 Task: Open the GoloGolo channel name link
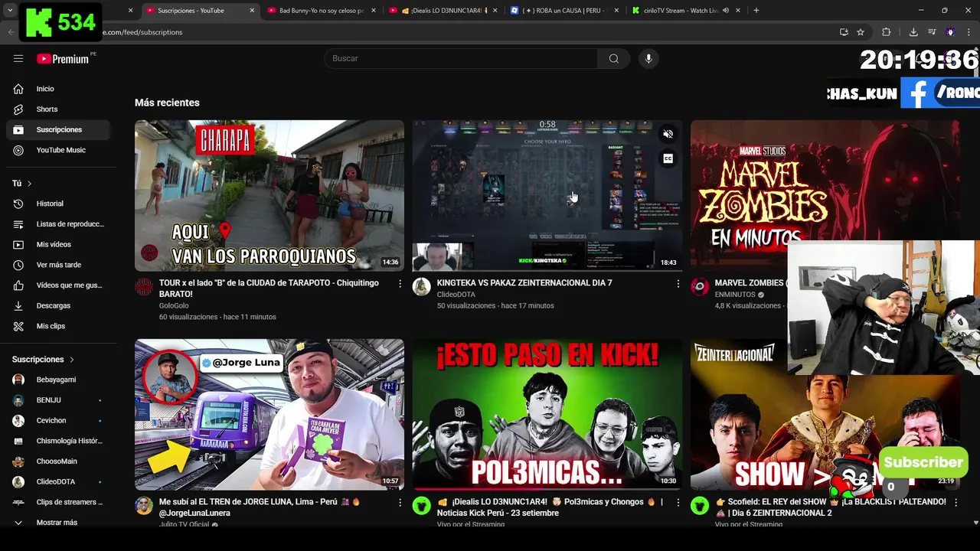point(174,305)
